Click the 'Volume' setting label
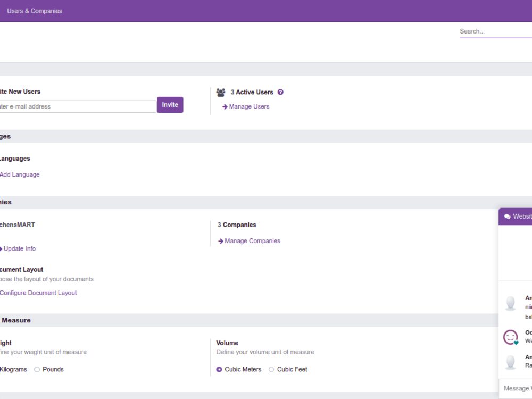This screenshot has width=532, height=399. pos(227,343)
